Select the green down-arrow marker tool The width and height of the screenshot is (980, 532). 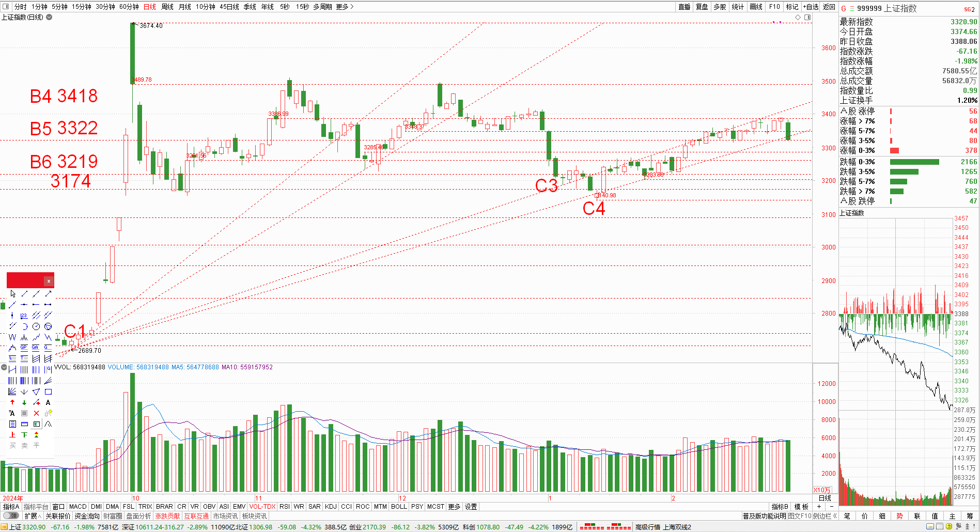pos(24,402)
